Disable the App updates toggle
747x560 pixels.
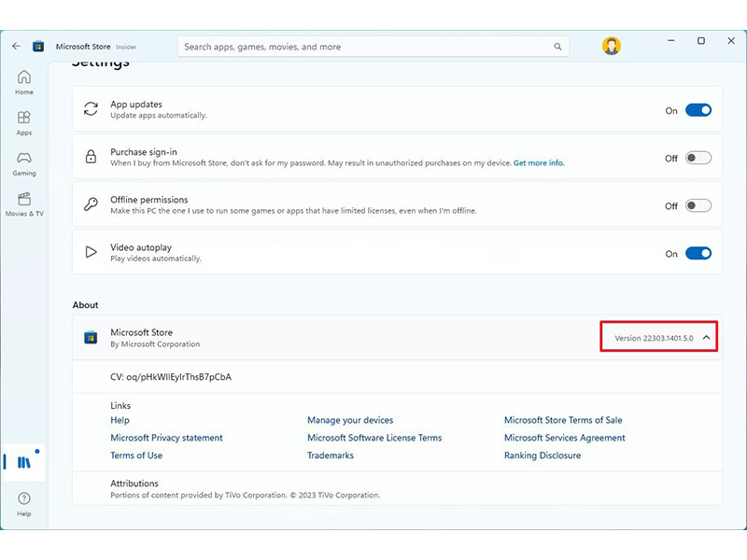pos(698,110)
